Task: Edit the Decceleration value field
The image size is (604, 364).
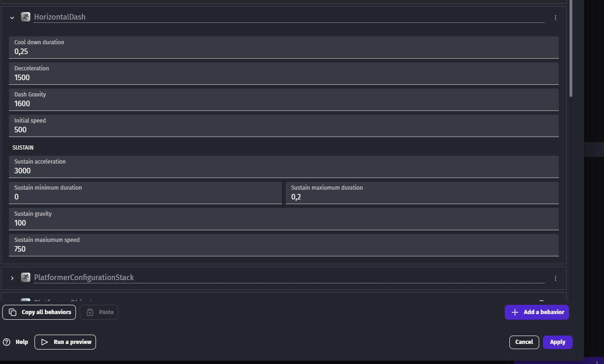Action: (x=284, y=74)
